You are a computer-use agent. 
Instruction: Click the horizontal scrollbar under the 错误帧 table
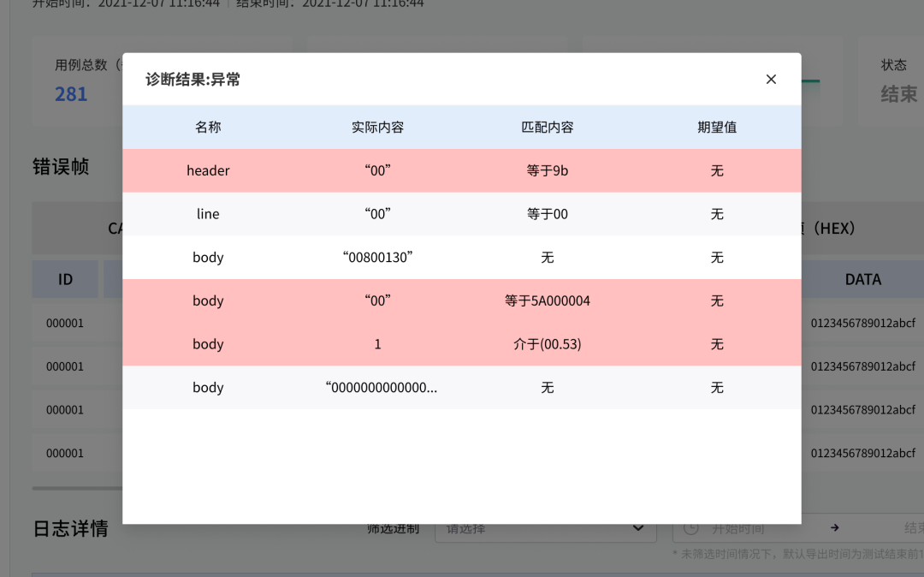coord(77,489)
